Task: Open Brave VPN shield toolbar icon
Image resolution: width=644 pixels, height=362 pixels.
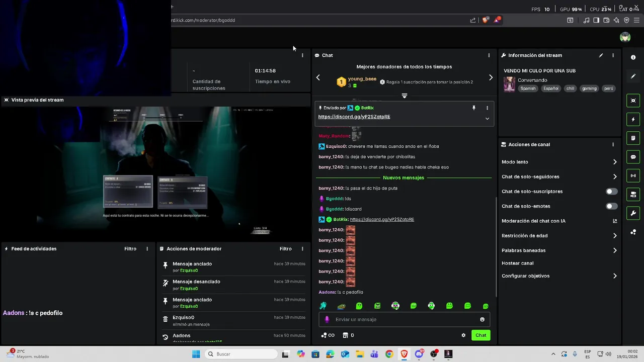Action: 626,20
